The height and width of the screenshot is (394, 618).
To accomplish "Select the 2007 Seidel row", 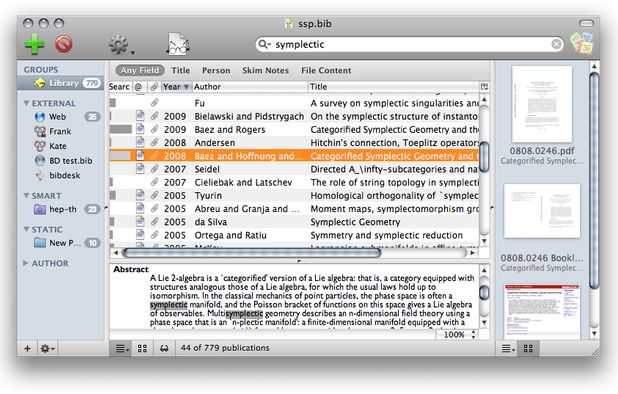I will click(294, 169).
